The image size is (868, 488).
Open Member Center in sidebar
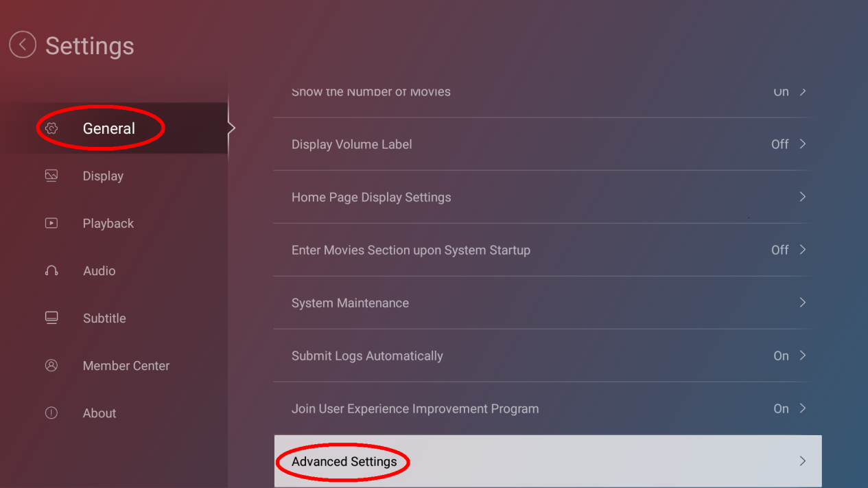(x=126, y=366)
